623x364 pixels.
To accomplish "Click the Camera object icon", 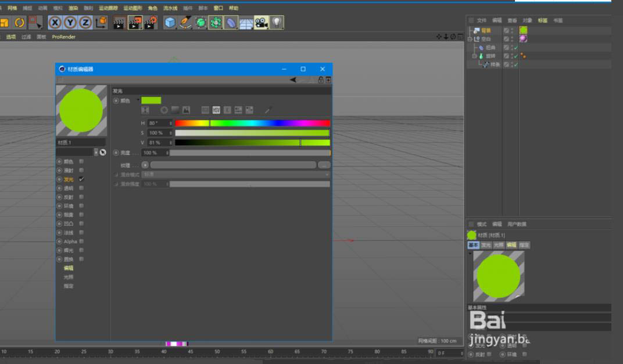I will (x=261, y=23).
